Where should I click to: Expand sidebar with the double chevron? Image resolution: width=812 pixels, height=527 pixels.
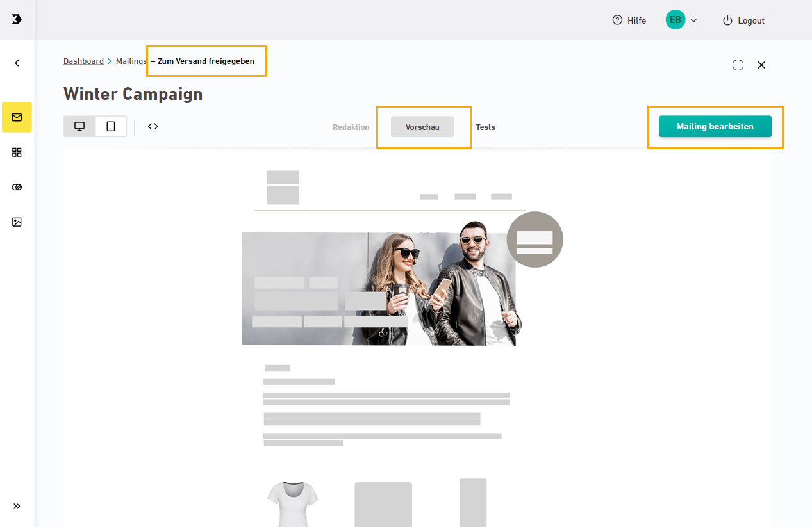[x=17, y=506]
